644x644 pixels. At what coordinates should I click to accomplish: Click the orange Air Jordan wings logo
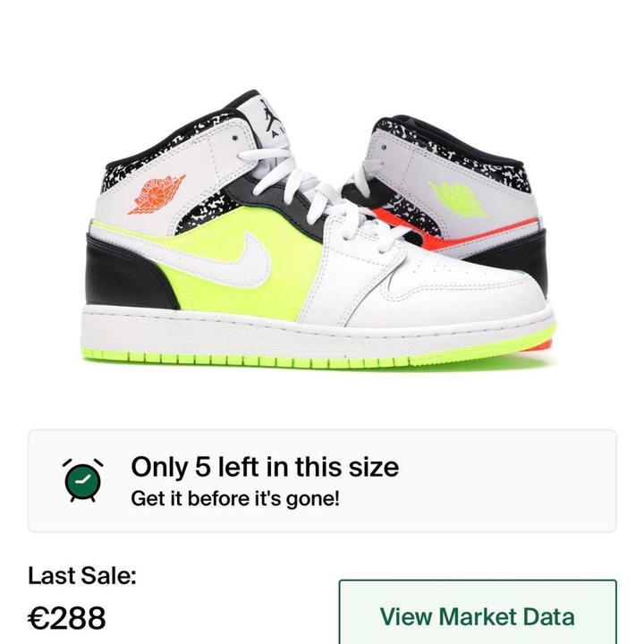[157, 194]
